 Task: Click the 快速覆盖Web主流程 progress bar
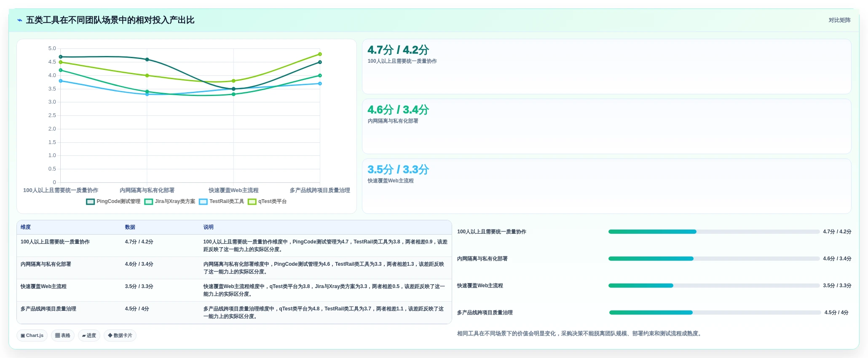pos(714,286)
